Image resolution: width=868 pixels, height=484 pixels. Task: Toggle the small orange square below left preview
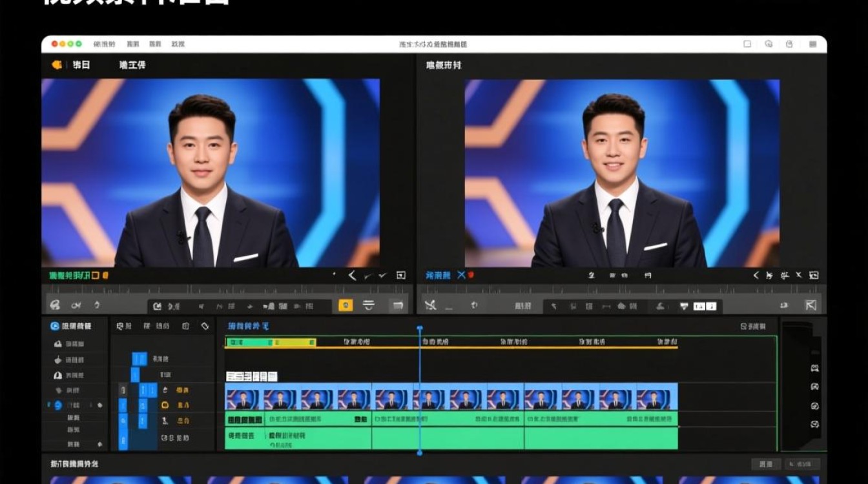[x=96, y=276]
